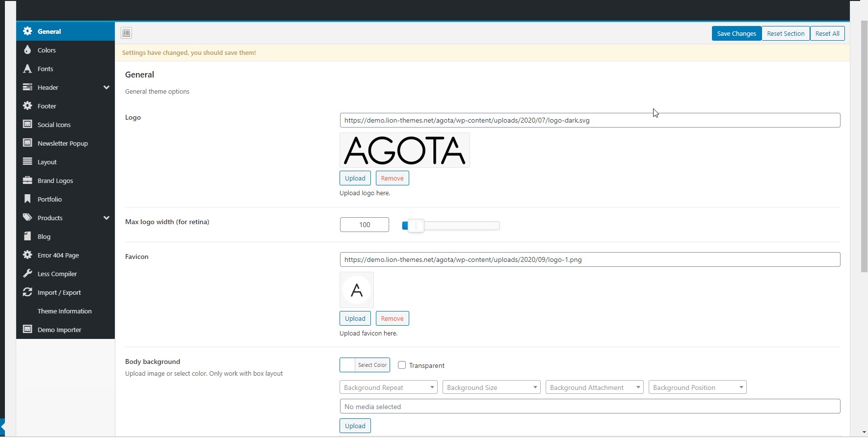Open the Background Attachment dropdown
Screen dimensions: 868x438
tap(594, 387)
